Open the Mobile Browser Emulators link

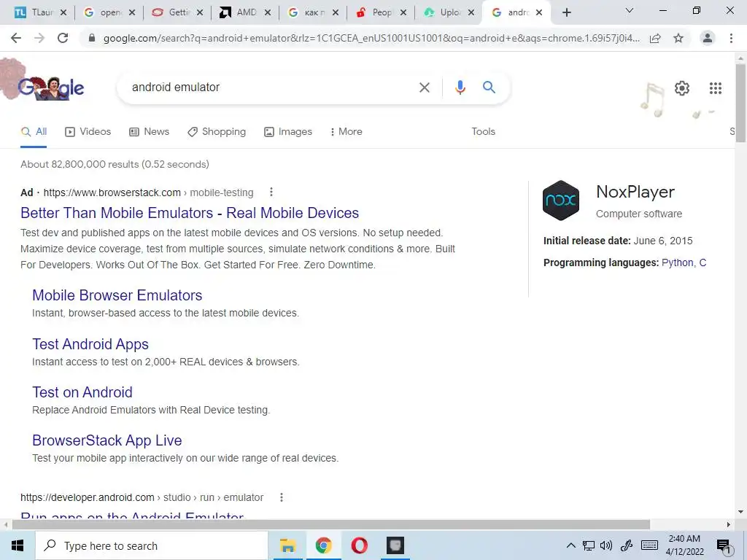coord(117,295)
